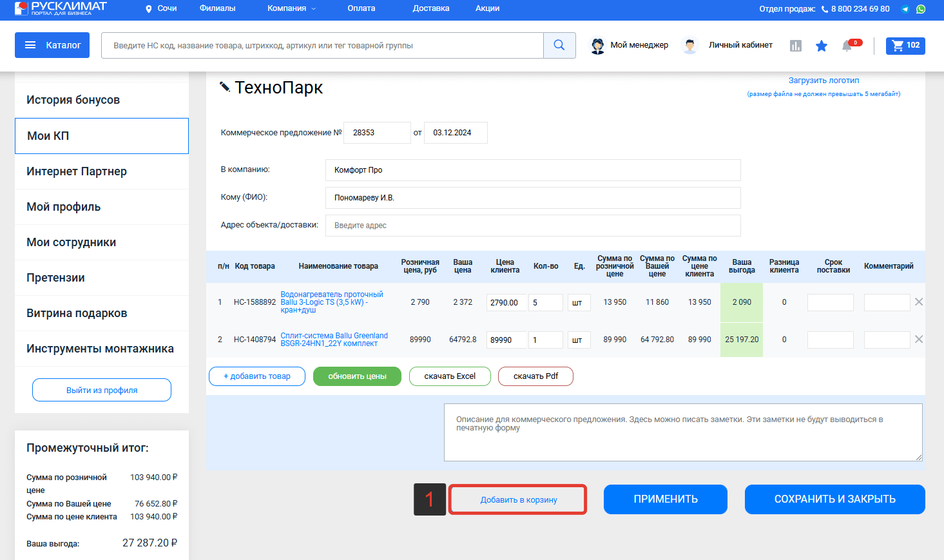The width and height of the screenshot is (944, 560).
Task: Open Водонагреватель проточный Ballu product link
Action: pyautogui.click(x=332, y=302)
